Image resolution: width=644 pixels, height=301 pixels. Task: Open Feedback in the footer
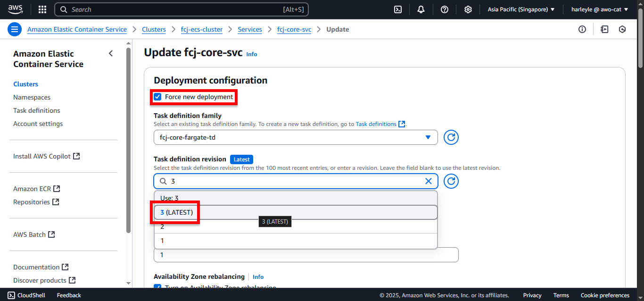69,295
